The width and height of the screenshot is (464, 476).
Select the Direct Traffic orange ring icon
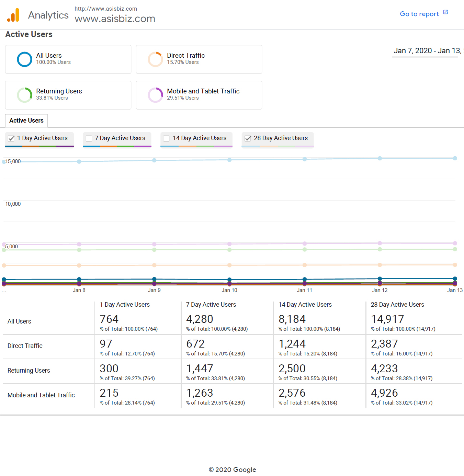tap(155, 59)
